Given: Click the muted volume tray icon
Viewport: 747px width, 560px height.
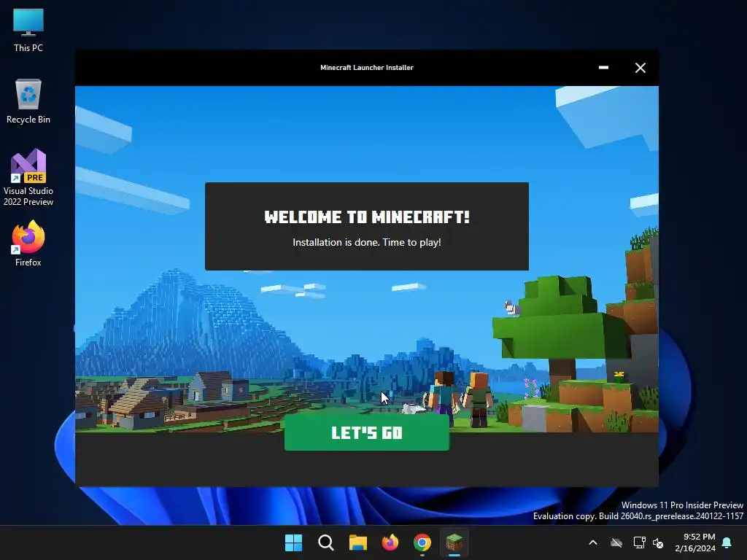Looking at the screenshot, I should (x=658, y=542).
